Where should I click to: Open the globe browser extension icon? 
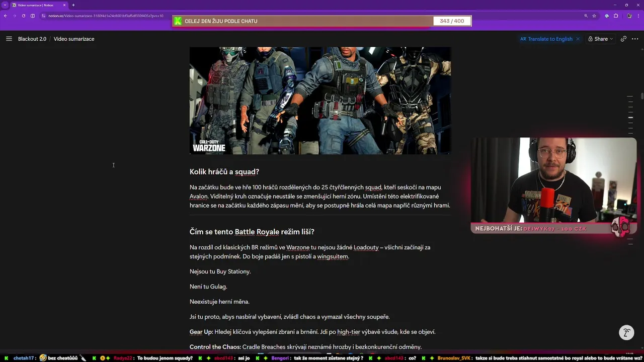tap(607, 16)
